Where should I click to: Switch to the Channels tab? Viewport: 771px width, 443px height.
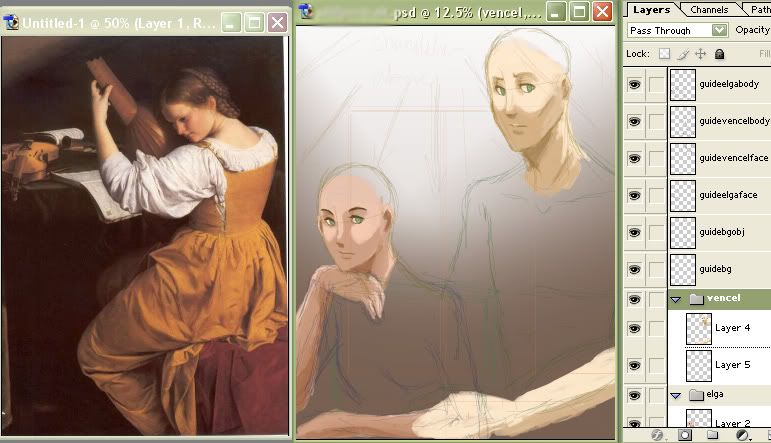pyautogui.click(x=709, y=9)
